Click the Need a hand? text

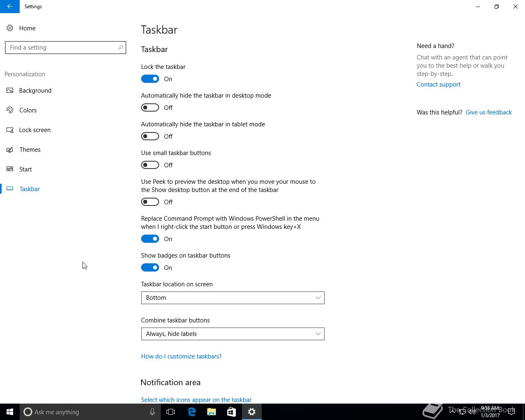pyautogui.click(x=436, y=46)
